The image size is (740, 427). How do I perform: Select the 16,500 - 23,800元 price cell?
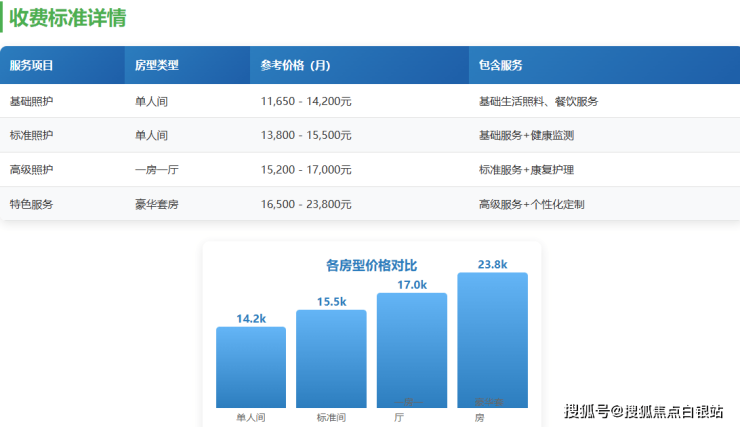click(305, 204)
